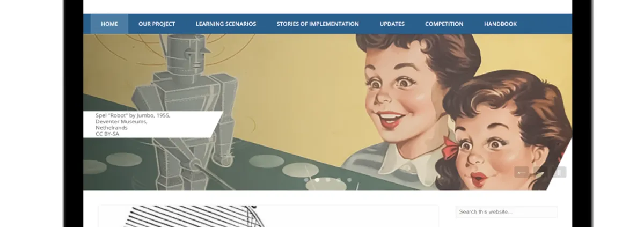Visit the COMPETITION page
The image size is (644, 227).
(444, 24)
